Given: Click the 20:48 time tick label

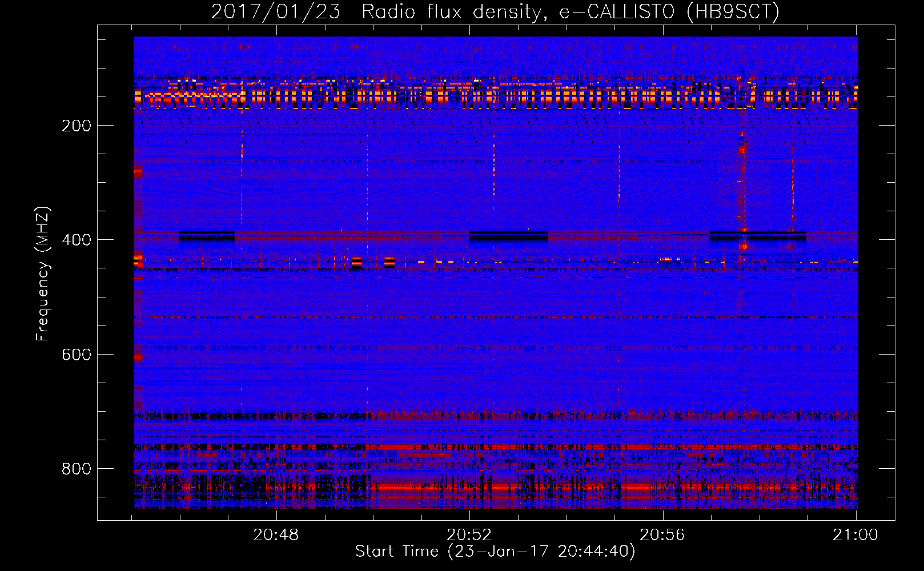Looking at the screenshot, I should point(276,535).
